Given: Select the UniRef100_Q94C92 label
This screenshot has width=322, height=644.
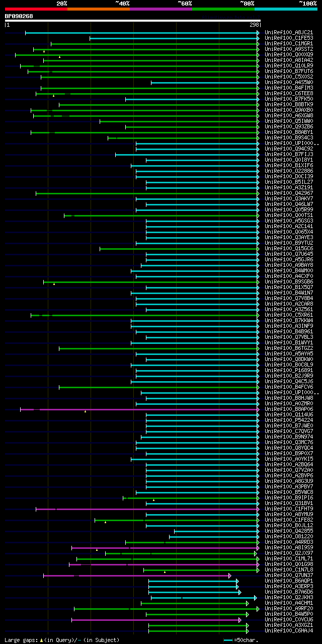Looking at the screenshot, I should point(289,149).
